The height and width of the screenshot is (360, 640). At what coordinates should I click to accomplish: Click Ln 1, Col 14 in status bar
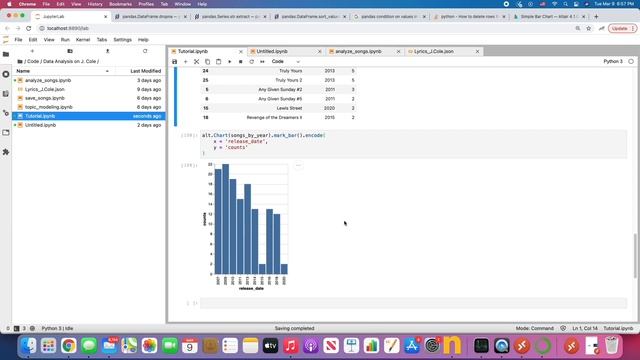click(x=584, y=328)
